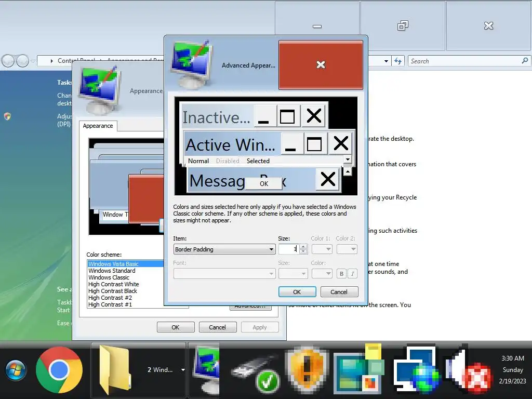Open the Color 1 dropdown
The image size is (532, 399).
[x=322, y=249]
